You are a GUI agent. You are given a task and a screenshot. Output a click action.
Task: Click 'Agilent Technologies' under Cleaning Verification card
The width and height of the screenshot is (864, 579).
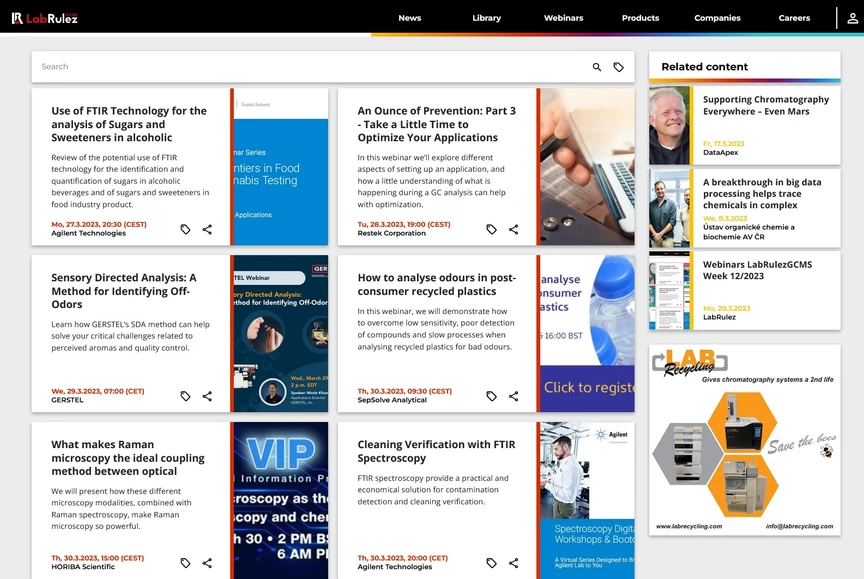click(x=395, y=567)
